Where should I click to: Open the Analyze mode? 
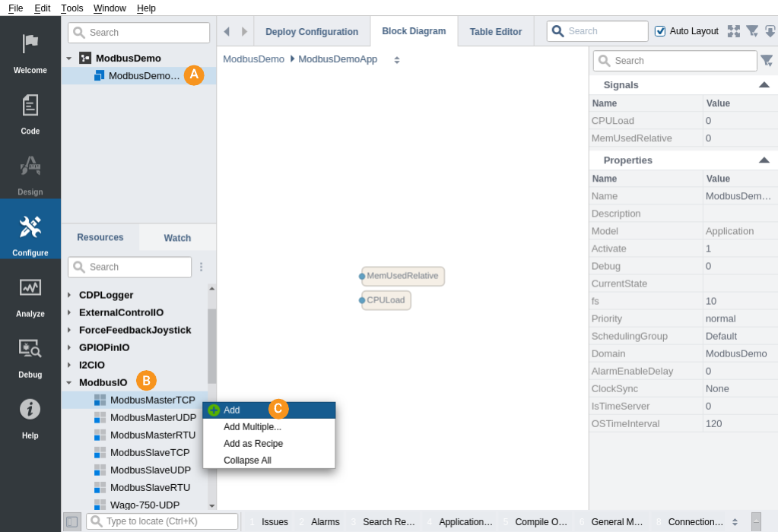click(30, 295)
